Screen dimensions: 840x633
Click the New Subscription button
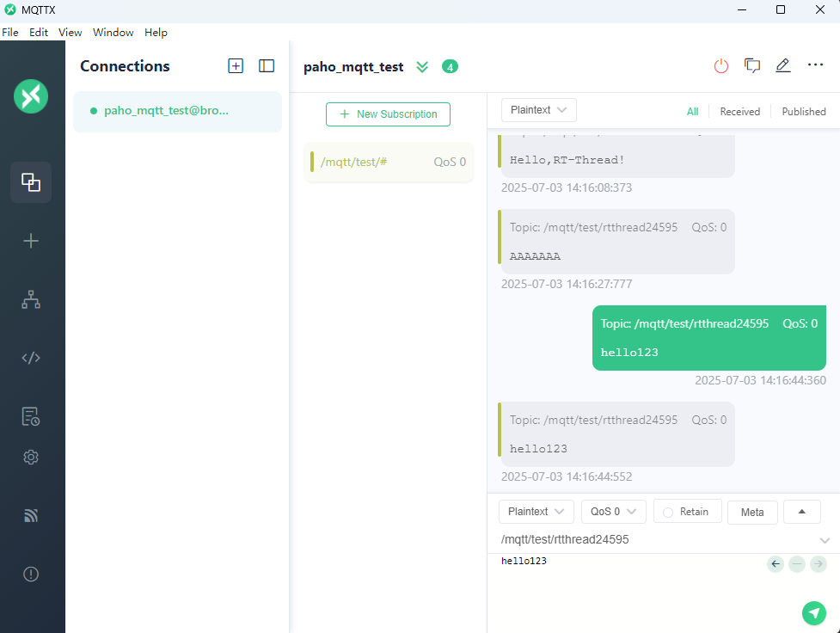(x=388, y=114)
